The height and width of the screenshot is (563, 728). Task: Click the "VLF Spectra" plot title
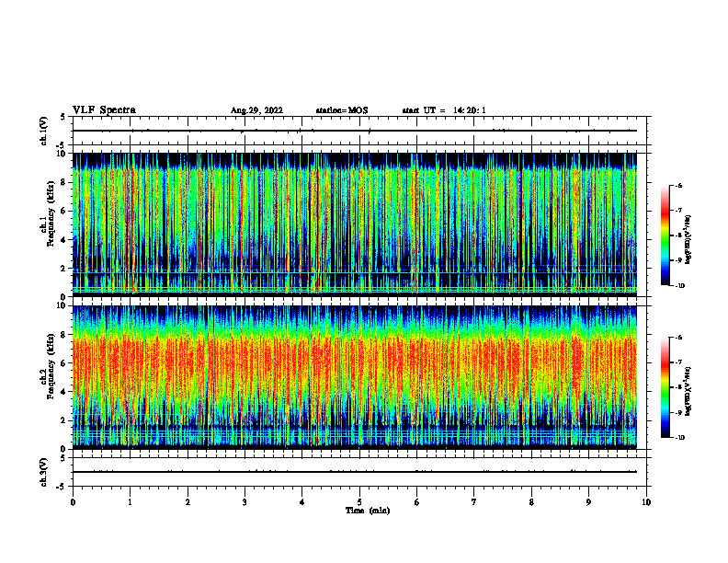[104, 110]
